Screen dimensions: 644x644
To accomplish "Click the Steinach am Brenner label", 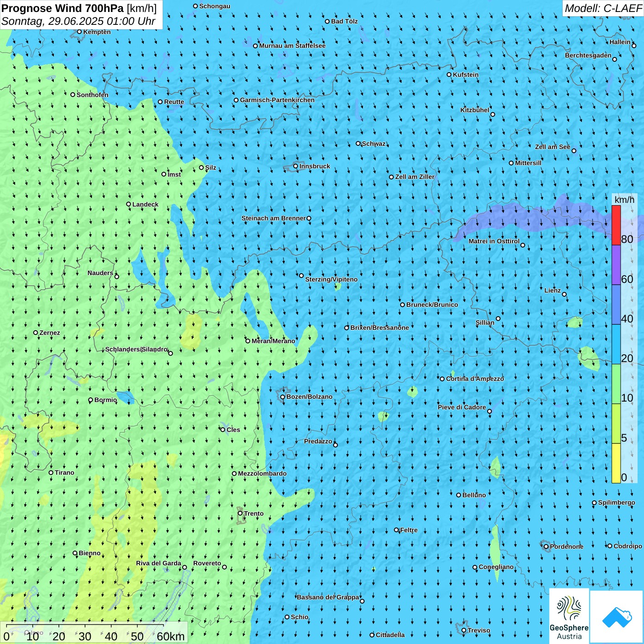I will pos(273,218).
